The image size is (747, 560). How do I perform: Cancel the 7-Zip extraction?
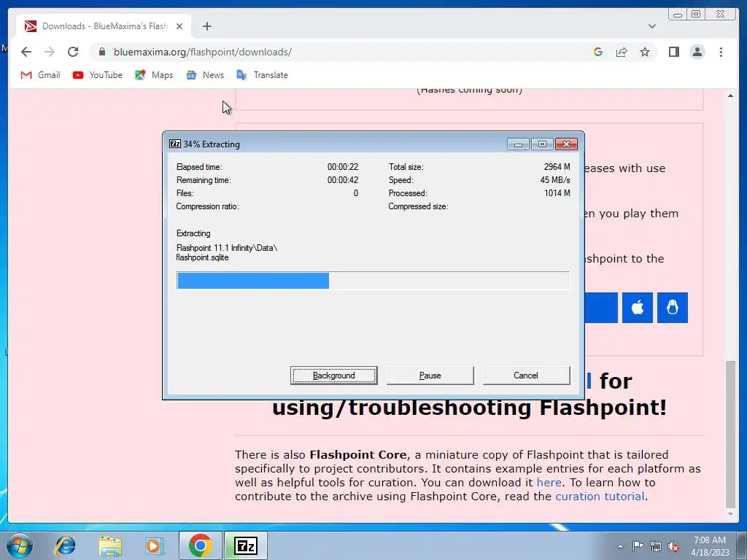(x=526, y=376)
